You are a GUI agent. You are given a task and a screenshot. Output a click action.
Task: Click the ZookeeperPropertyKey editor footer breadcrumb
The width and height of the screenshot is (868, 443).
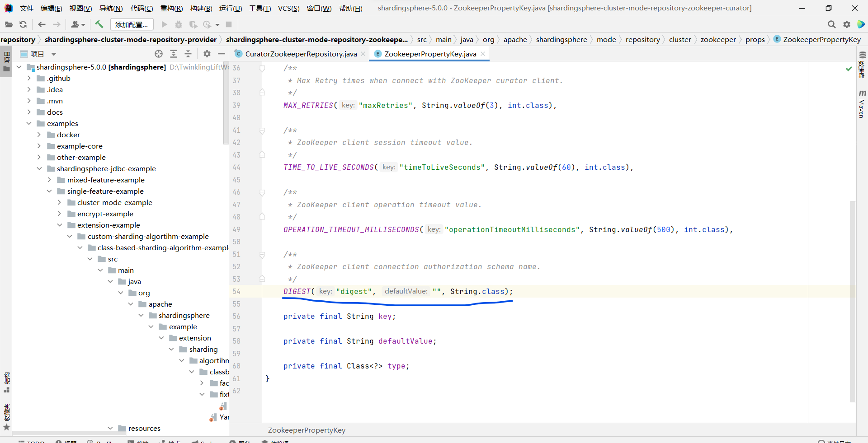(x=307, y=430)
